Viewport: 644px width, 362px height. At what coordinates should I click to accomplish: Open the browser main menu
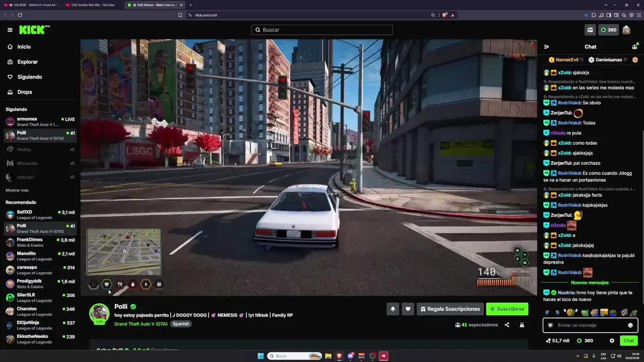coord(638,15)
